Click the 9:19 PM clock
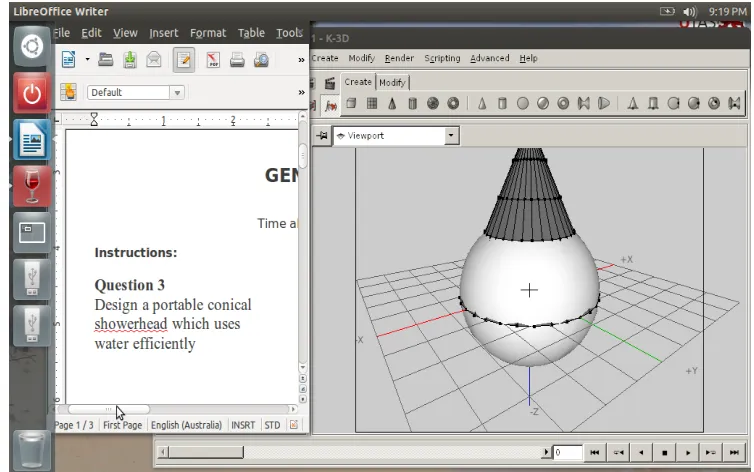This screenshot has height=472, width=754. [x=728, y=12]
